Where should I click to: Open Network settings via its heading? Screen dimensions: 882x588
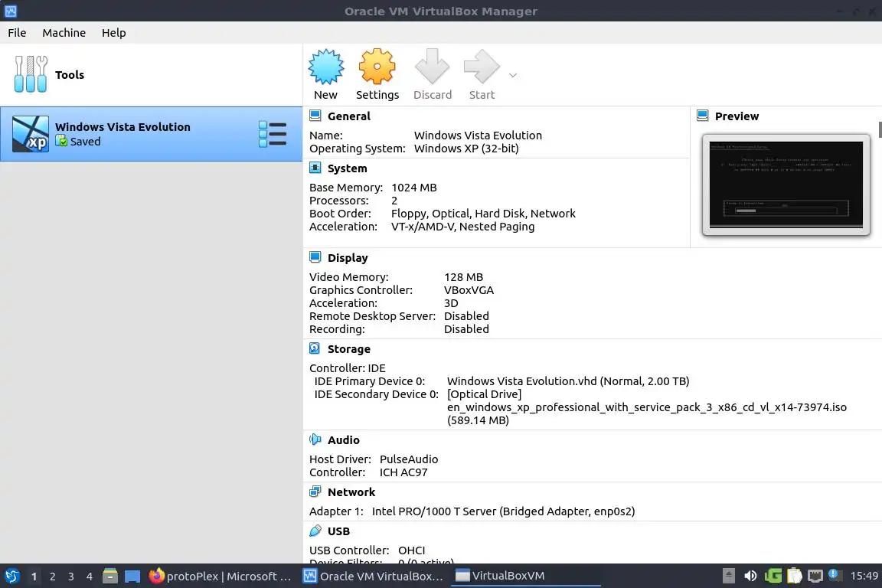coord(351,492)
